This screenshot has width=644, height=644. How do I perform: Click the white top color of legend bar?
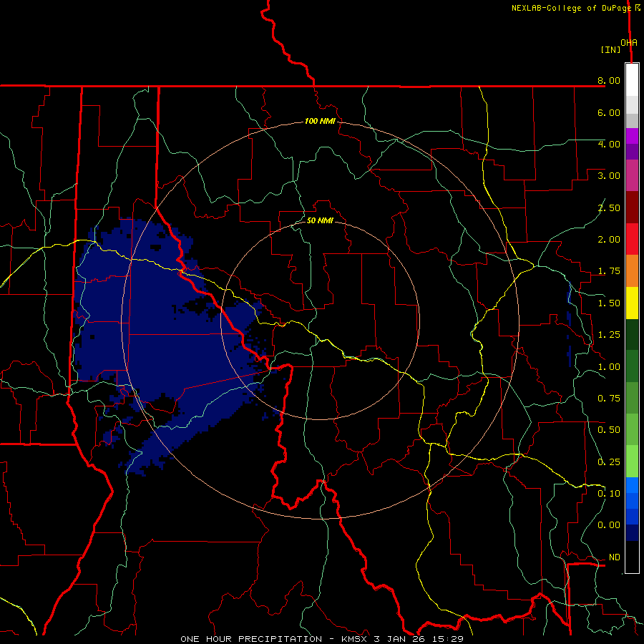pyautogui.click(x=632, y=80)
